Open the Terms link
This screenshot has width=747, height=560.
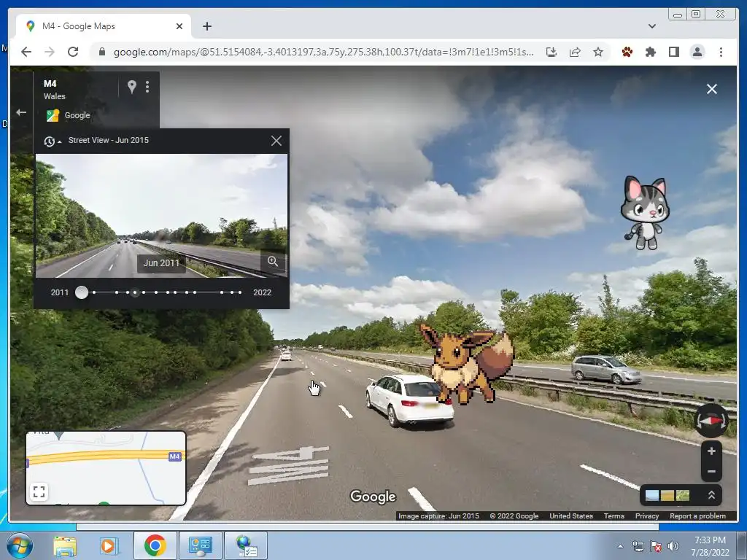614,516
